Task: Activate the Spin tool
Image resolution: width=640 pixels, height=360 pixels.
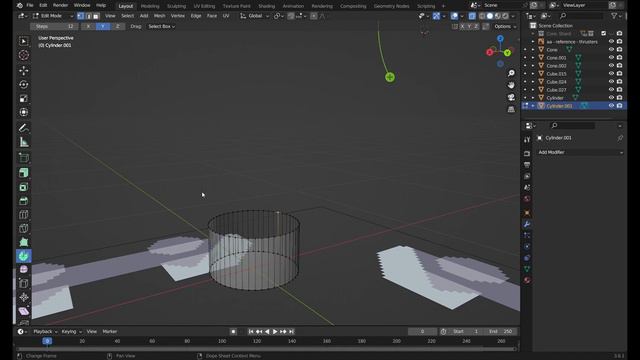Action: tap(24, 256)
